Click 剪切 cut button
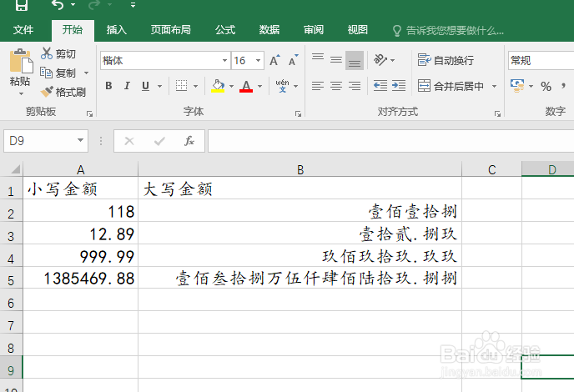574x392 pixels. (x=58, y=54)
